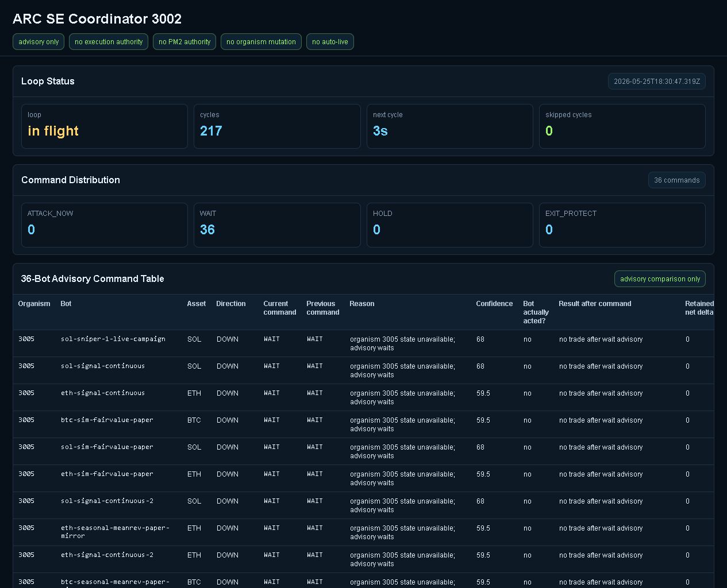Click the Loop Status timestamp 2026-05-25T18:30:47.319Z
The width and height of the screenshot is (727, 588).
pyautogui.click(x=657, y=81)
